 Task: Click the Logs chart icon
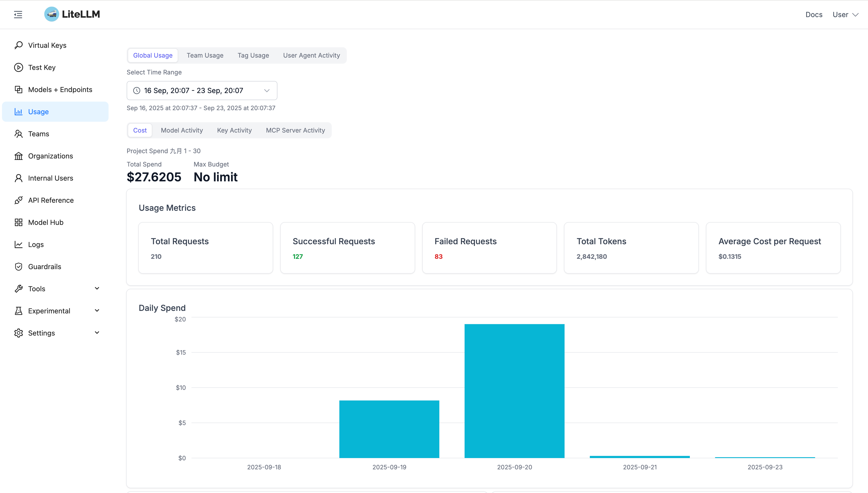click(19, 244)
